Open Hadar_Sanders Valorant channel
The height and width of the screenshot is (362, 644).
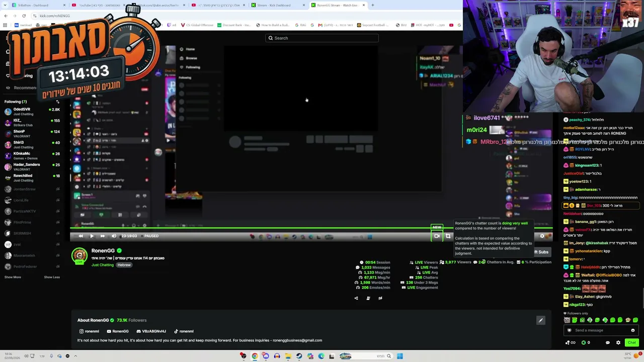(x=32, y=167)
